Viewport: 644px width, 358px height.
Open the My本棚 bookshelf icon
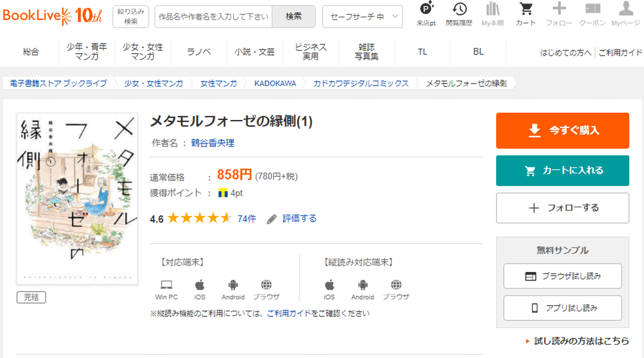(493, 10)
